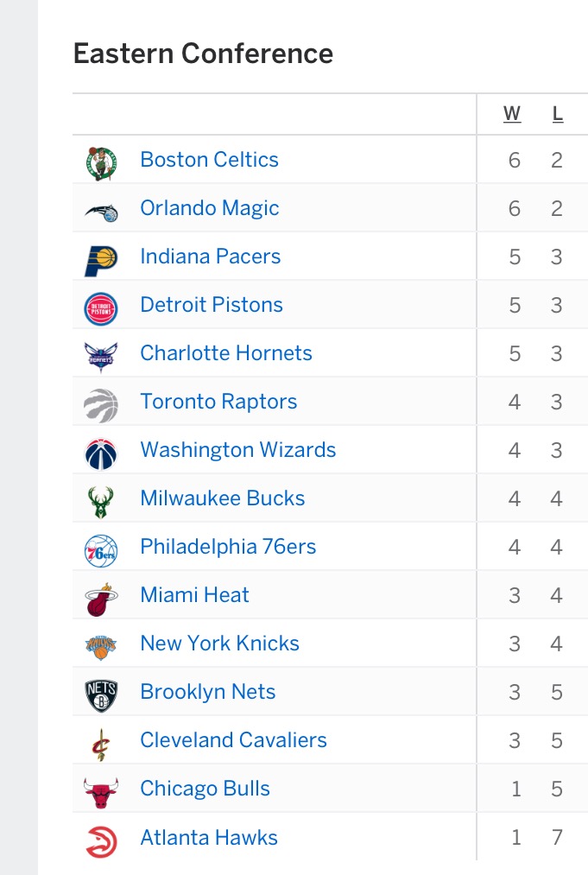Open the Miami Heat team link
The height and width of the screenshot is (875, 588).
pyautogui.click(x=194, y=595)
